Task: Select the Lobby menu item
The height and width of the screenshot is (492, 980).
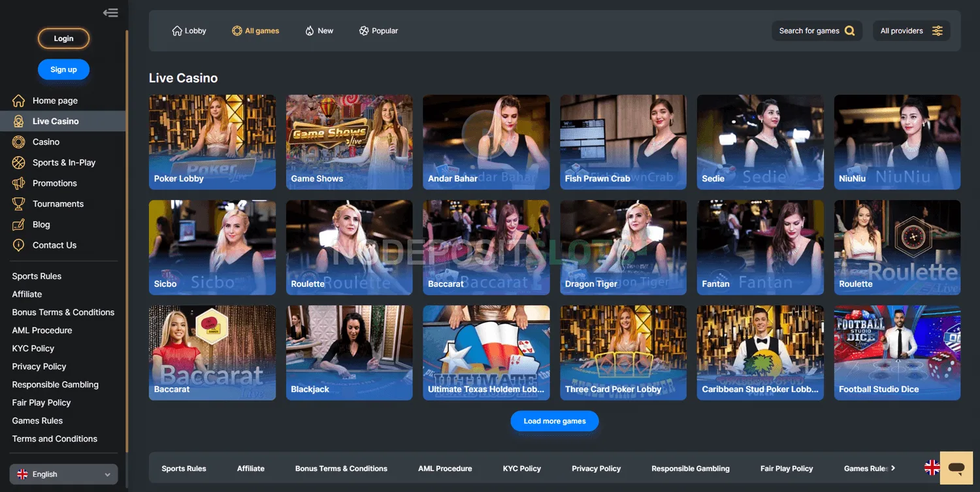Action: tap(189, 30)
